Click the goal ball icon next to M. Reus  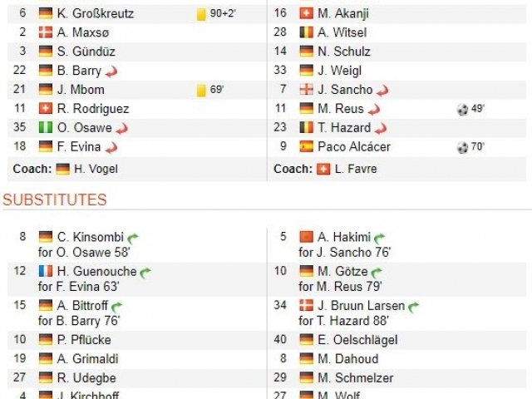[462, 109]
